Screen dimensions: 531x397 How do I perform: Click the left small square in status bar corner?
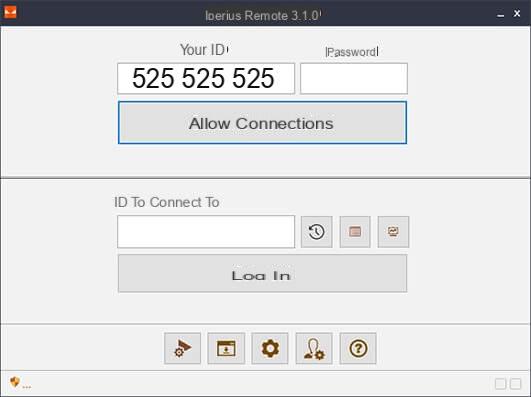(x=500, y=384)
